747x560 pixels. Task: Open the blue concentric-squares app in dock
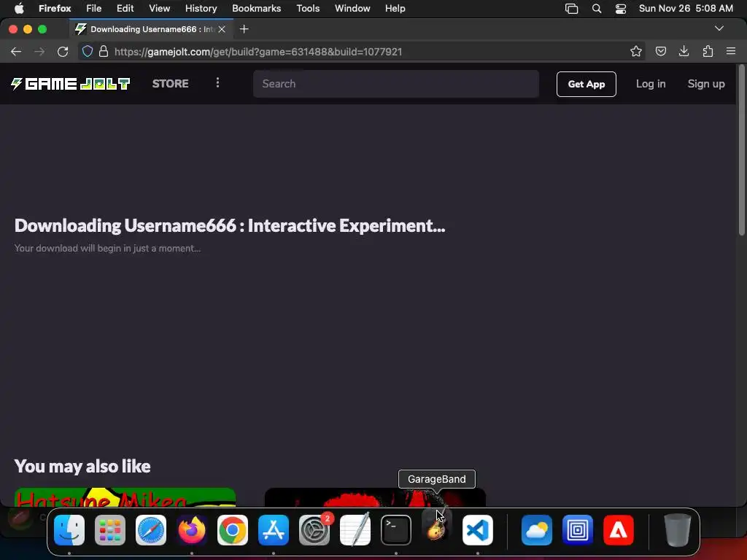pos(578,529)
